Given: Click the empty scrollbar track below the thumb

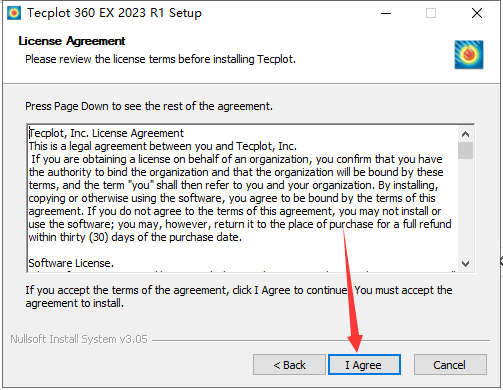Looking at the screenshot, I should tap(465, 207).
